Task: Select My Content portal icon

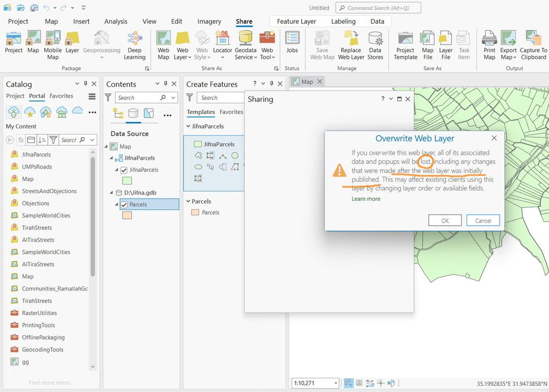Action: 14,112
